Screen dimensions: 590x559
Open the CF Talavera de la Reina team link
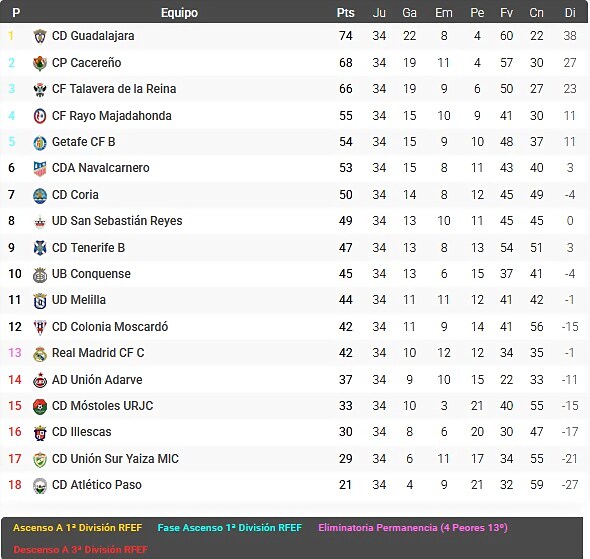(x=114, y=89)
